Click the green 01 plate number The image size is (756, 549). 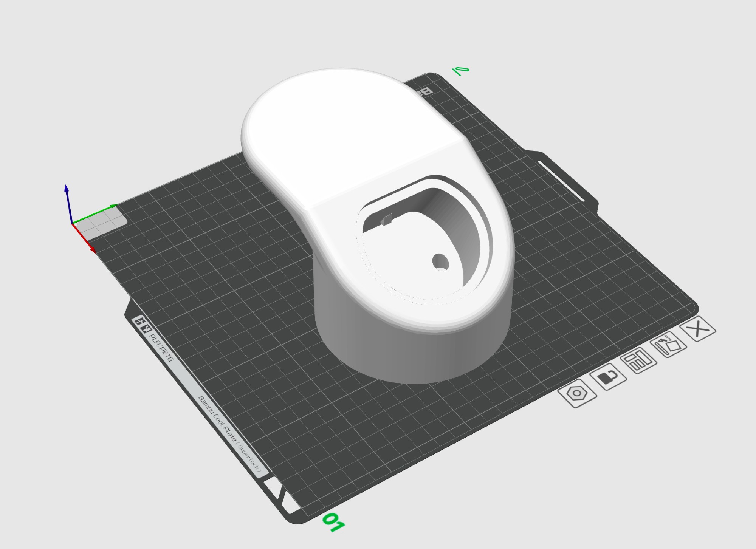tap(333, 522)
